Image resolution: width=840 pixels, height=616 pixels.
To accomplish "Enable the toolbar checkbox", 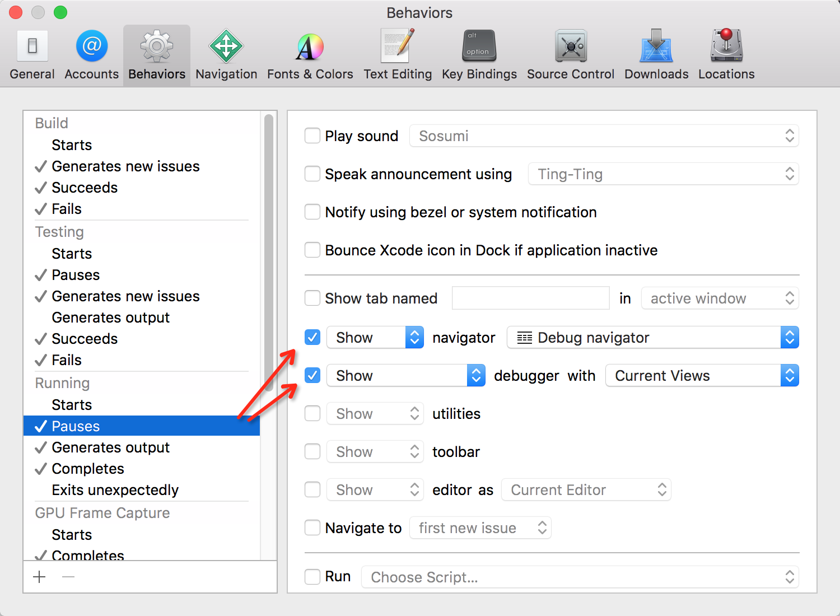I will click(312, 451).
